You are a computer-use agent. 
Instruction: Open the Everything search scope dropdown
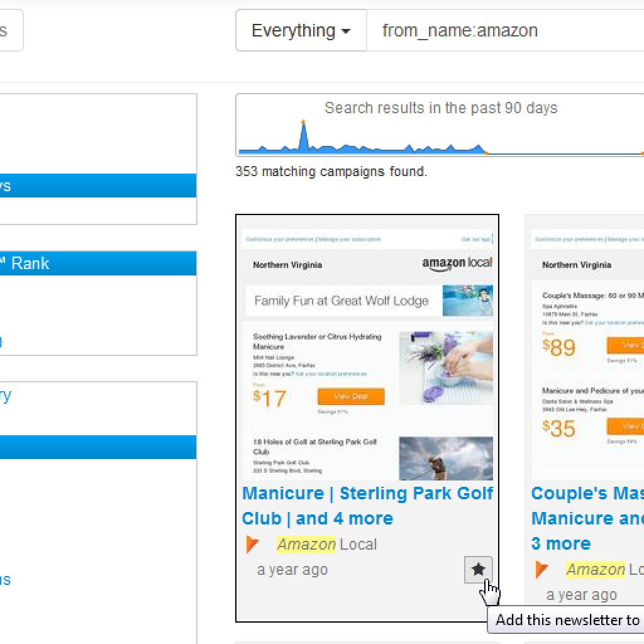pyautogui.click(x=301, y=30)
